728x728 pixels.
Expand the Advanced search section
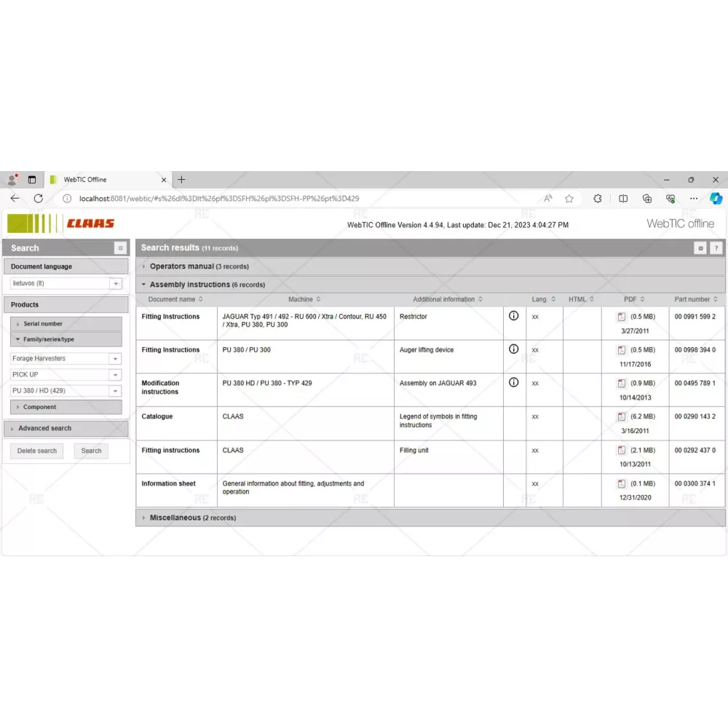click(44, 429)
